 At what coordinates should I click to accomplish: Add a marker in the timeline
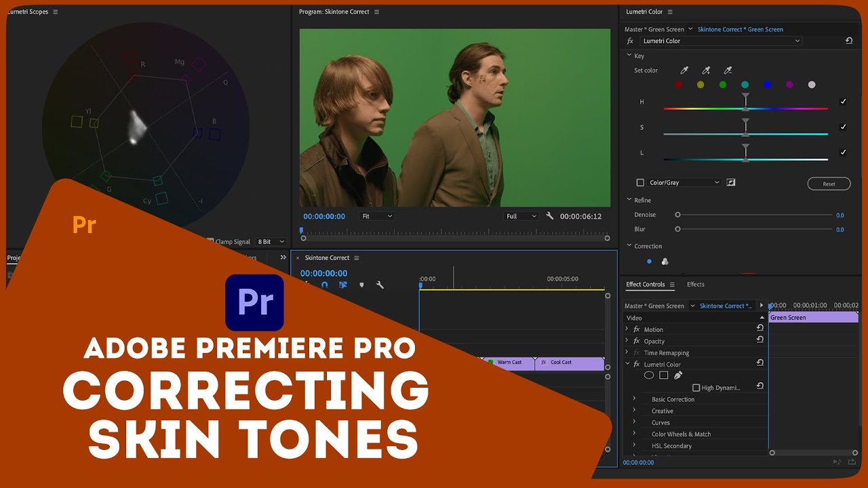click(x=361, y=285)
